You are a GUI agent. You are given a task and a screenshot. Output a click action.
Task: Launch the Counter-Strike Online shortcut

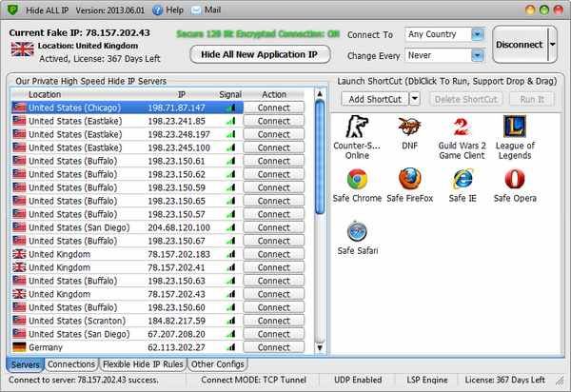coord(357,137)
